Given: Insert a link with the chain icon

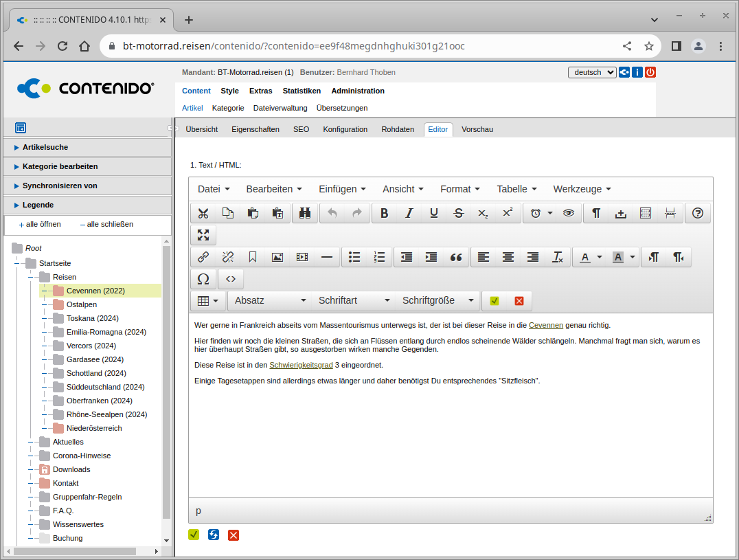Looking at the screenshot, I should 203,257.
